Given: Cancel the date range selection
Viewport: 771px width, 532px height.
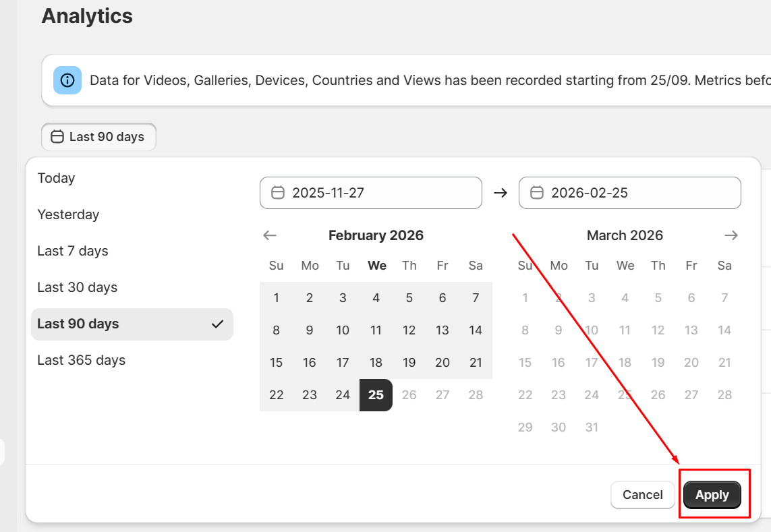Looking at the screenshot, I should (x=642, y=495).
